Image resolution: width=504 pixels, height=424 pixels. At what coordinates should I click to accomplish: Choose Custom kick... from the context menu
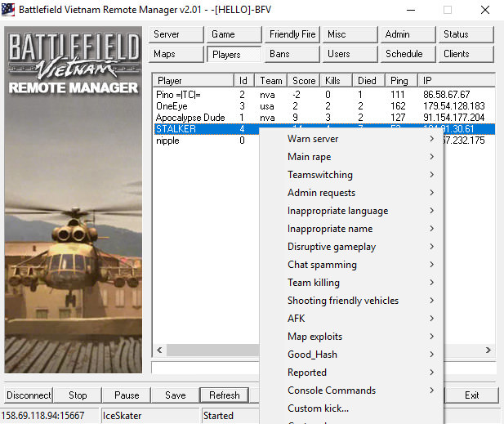(x=319, y=408)
